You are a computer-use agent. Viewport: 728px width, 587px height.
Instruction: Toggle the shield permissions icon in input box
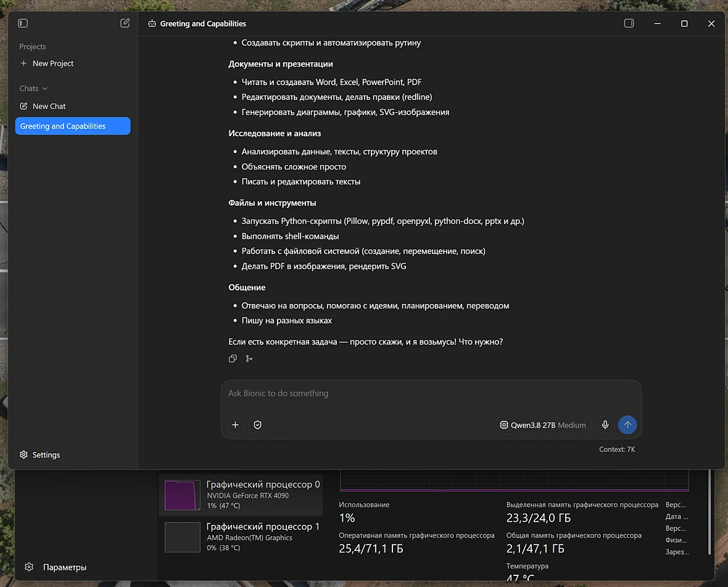pyautogui.click(x=258, y=425)
